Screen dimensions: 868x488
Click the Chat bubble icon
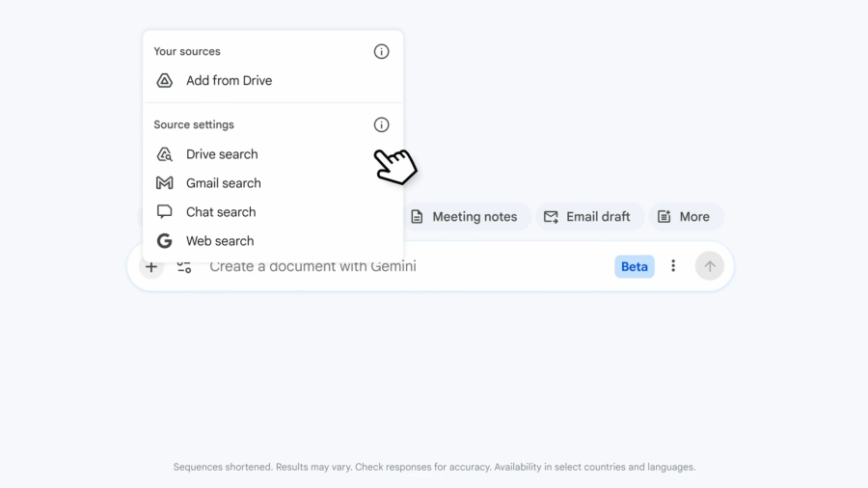click(x=165, y=212)
